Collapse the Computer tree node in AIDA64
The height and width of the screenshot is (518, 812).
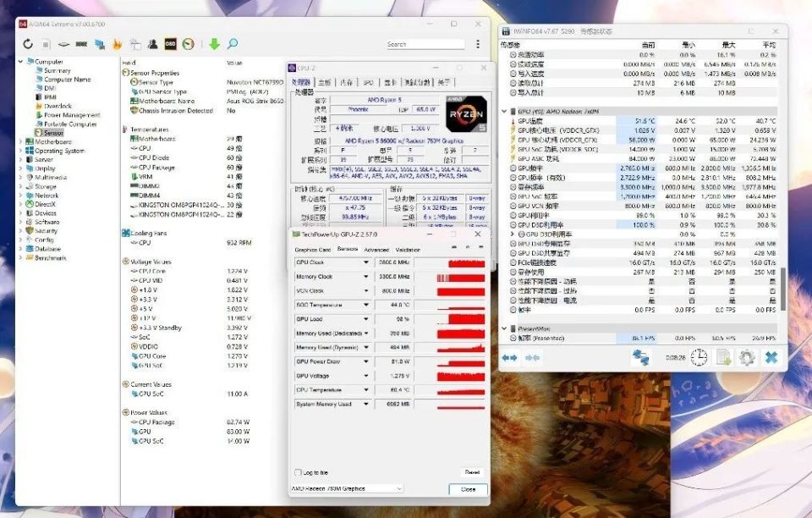coord(20,62)
